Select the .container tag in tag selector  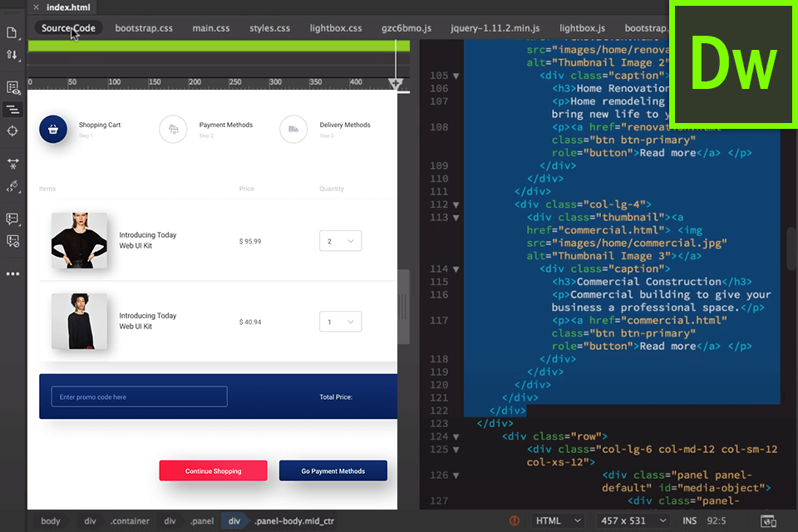pyautogui.click(x=130, y=521)
